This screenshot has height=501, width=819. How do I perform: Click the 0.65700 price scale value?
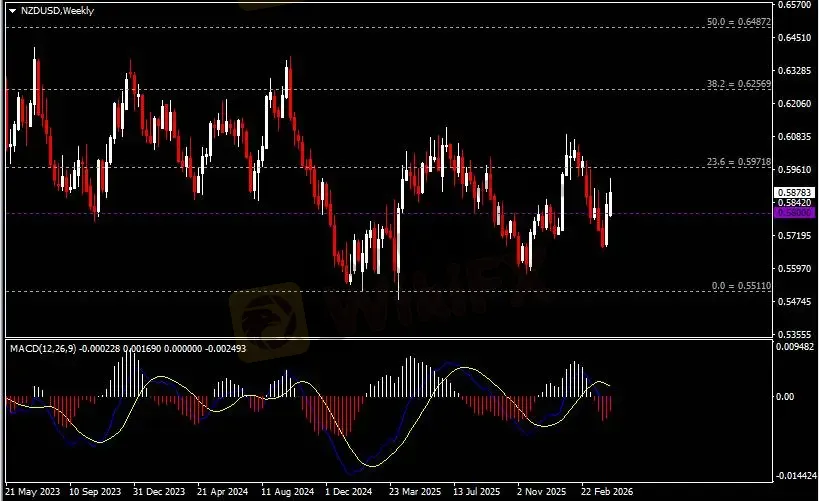click(x=794, y=5)
